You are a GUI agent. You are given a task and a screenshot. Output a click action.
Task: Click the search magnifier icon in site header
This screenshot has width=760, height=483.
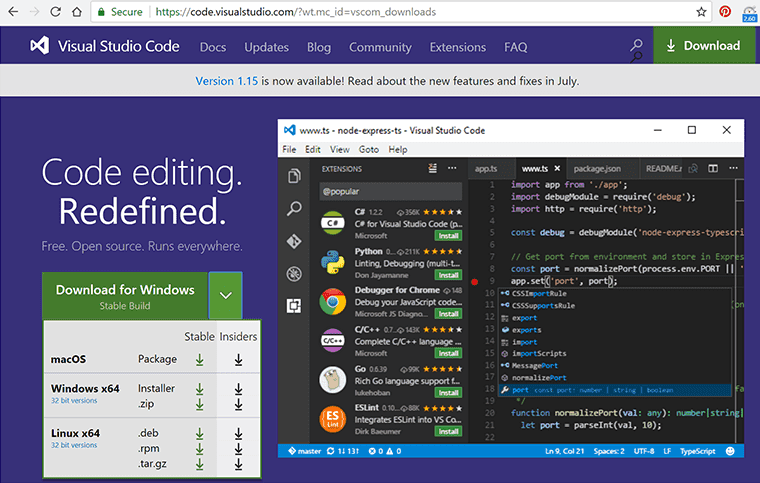[636, 46]
